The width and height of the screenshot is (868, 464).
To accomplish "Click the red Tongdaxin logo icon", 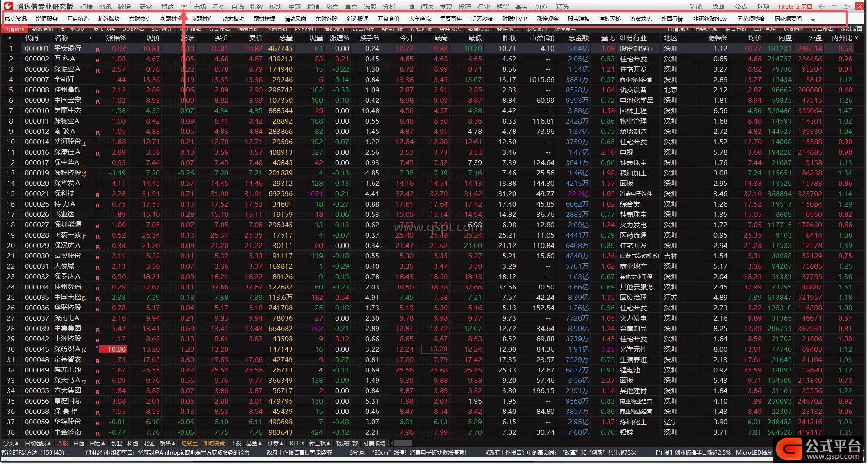I will tap(8, 6).
